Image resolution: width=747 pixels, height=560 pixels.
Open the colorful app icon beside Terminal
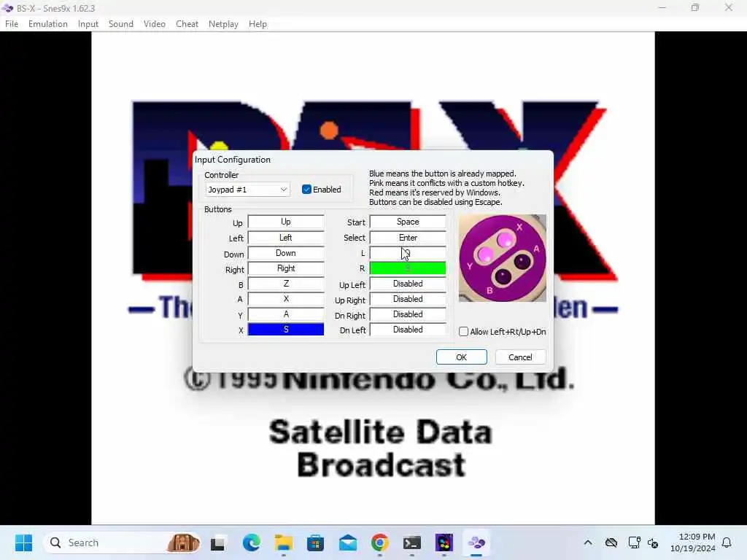(444, 542)
